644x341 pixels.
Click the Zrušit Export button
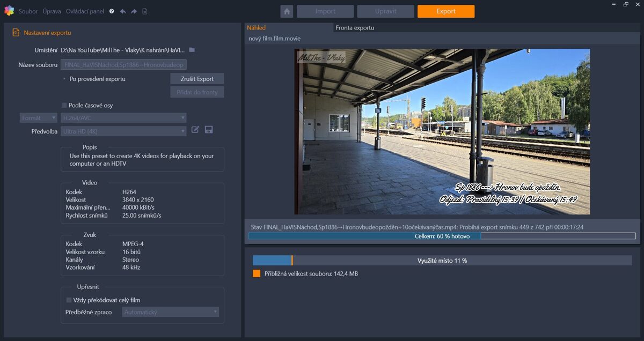click(x=197, y=79)
